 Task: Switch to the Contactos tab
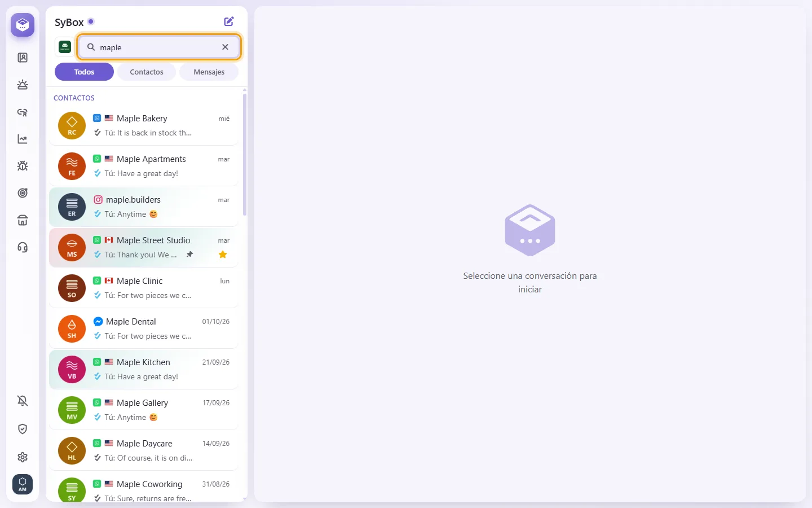tap(147, 72)
